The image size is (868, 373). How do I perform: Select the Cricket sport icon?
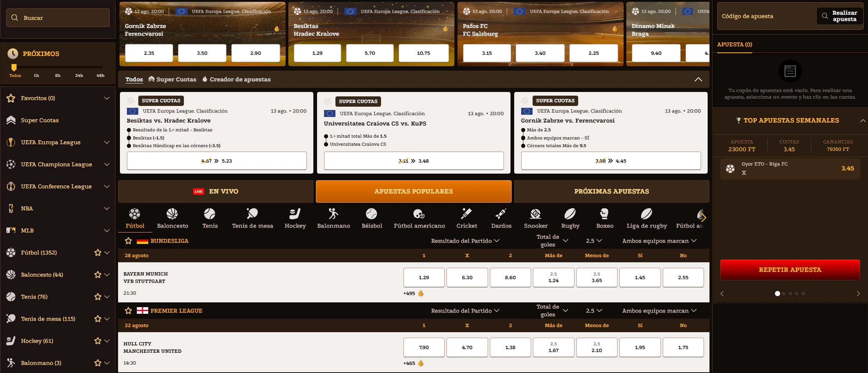466,214
